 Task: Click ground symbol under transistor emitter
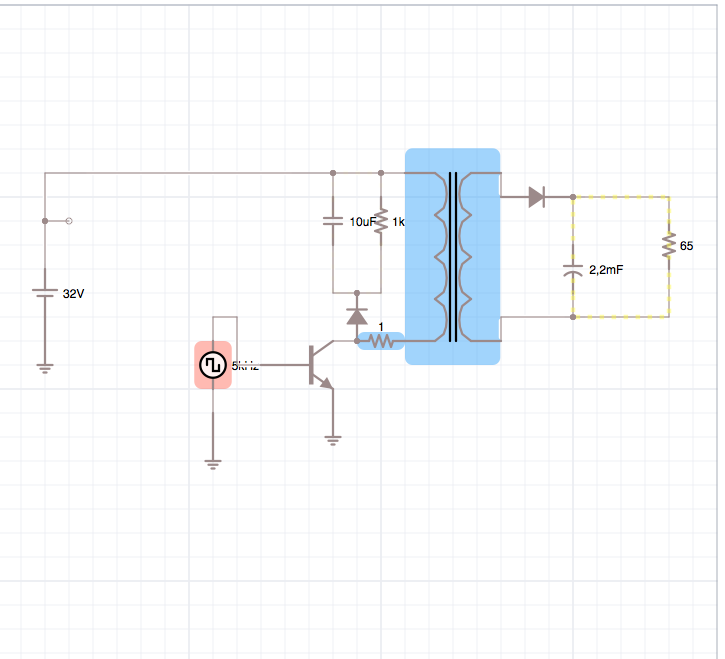[x=333, y=440]
